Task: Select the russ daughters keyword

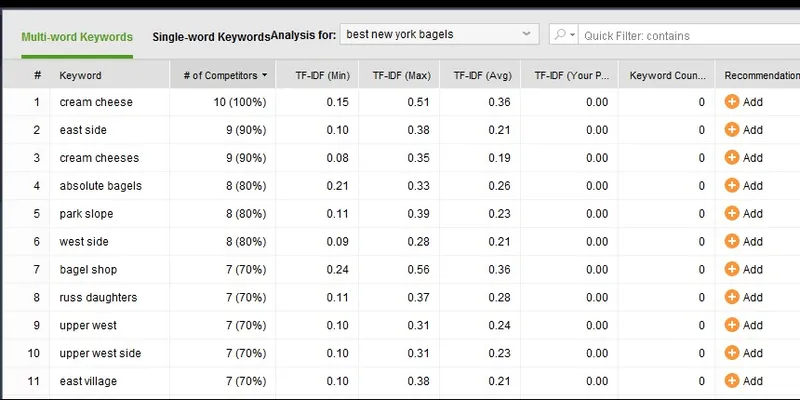Action: 98,297
